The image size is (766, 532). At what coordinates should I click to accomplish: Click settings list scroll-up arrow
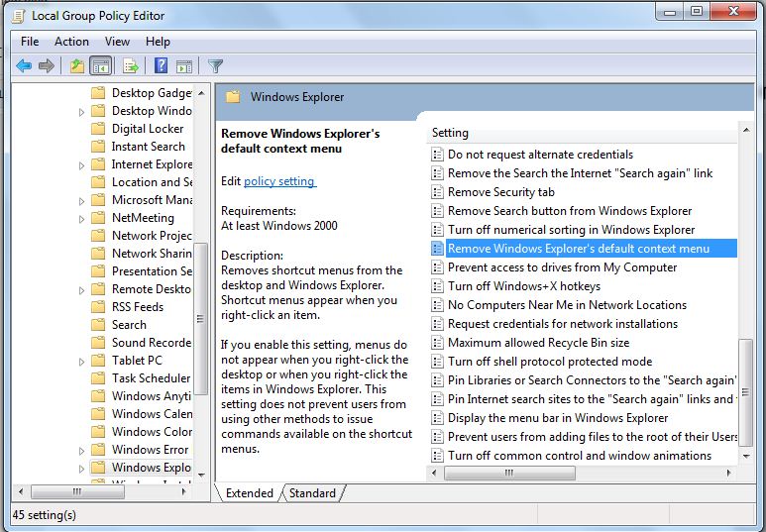[746, 130]
